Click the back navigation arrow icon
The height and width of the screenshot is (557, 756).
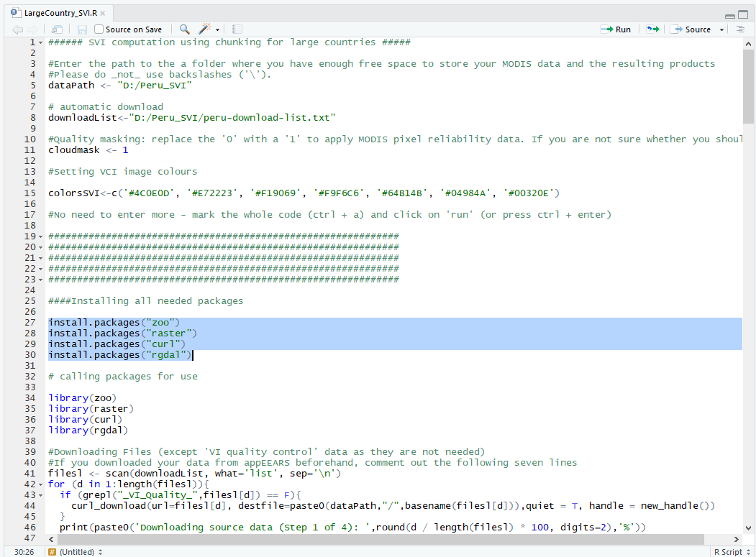tap(17, 29)
